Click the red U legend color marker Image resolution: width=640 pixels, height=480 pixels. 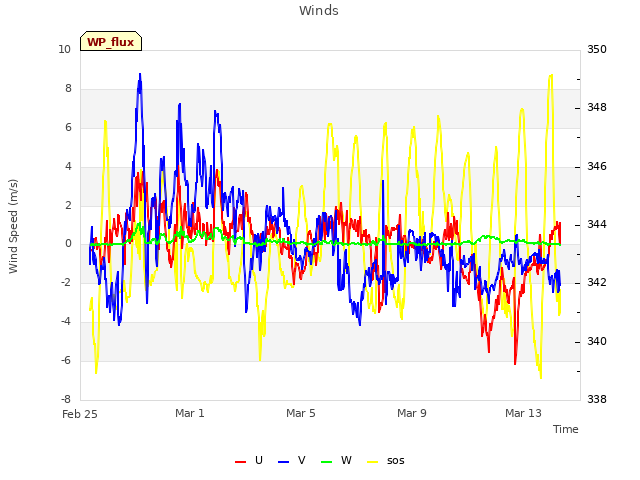click(x=240, y=462)
